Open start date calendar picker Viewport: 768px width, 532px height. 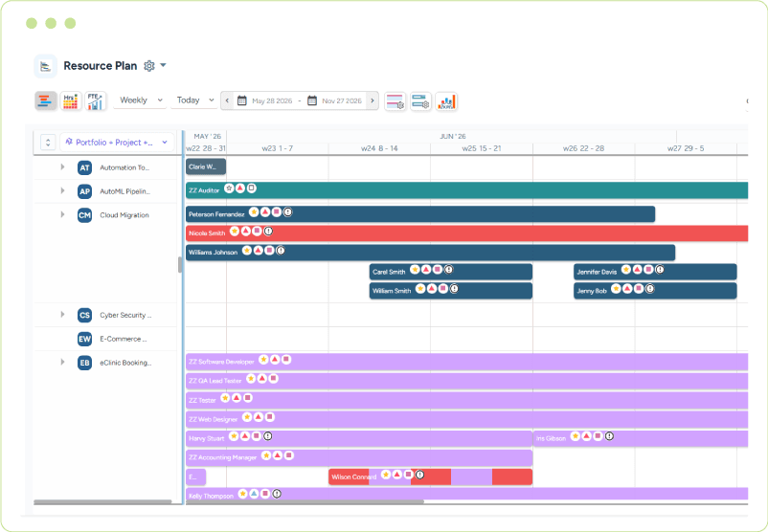[242, 100]
